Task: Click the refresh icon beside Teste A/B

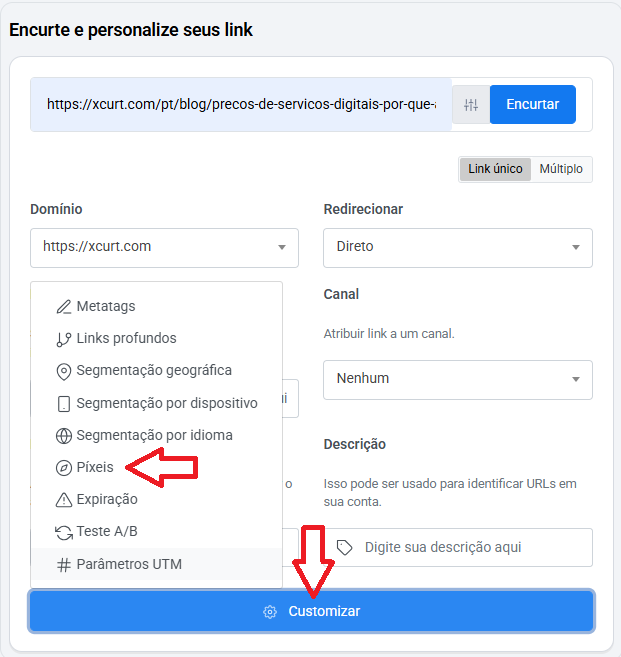Action: click(64, 532)
